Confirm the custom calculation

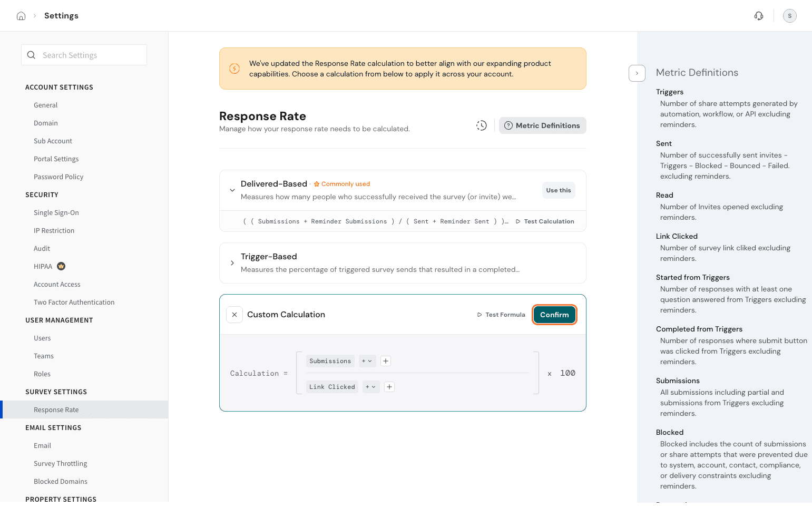[554, 315]
